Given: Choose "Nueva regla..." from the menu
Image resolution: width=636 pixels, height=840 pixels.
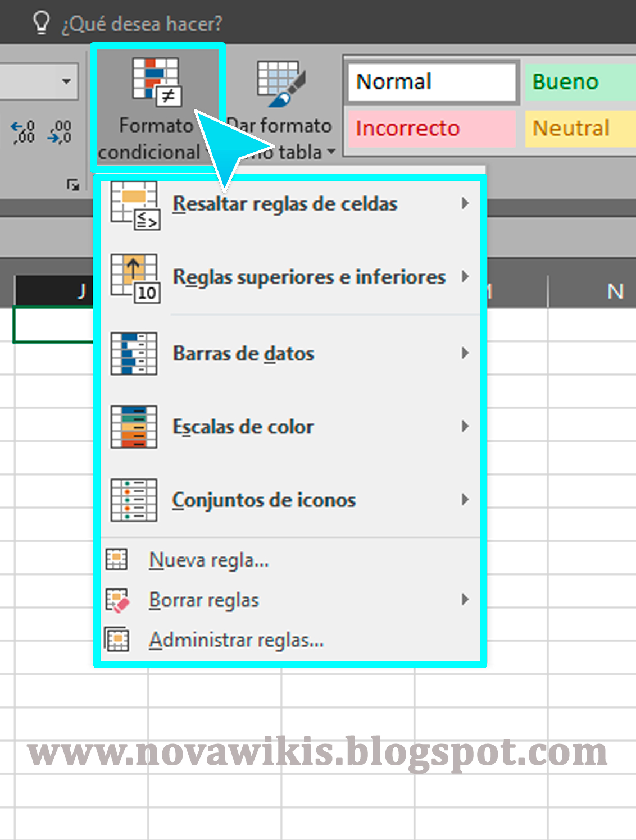Looking at the screenshot, I should 208,559.
